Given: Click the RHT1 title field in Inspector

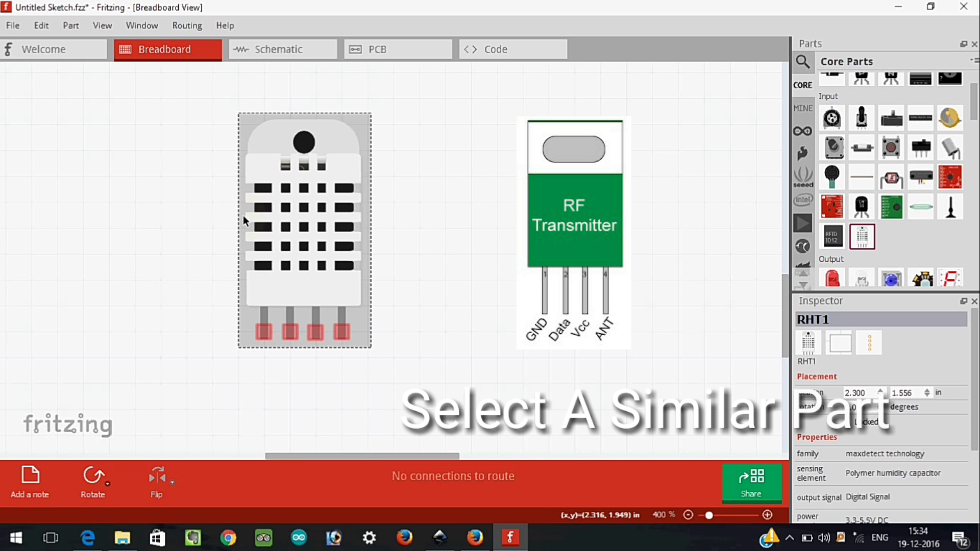Looking at the screenshot, I should pos(881,319).
